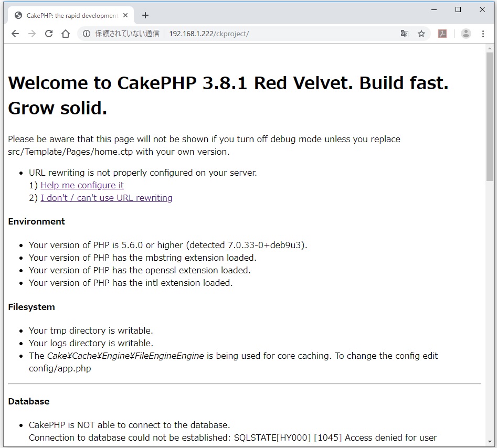Go to the browser Home page
The image size is (497, 448).
66,34
